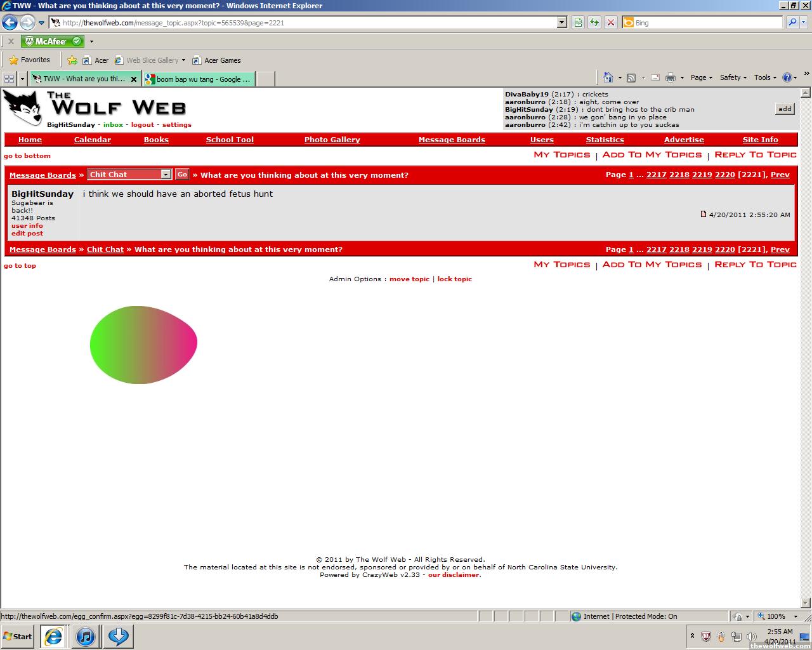The width and height of the screenshot is (812, 650).
Task: Open the address bar history dropdown
Action: (561, 23)
